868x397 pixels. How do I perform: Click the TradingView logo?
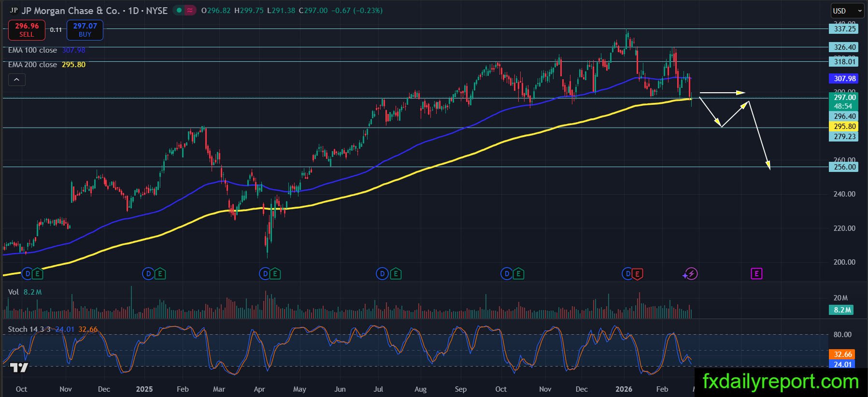click(19, 368)
